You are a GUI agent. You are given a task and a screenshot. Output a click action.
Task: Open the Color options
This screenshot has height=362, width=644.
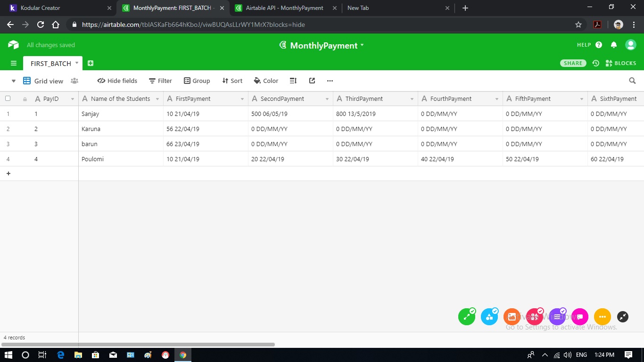point(266,81)
